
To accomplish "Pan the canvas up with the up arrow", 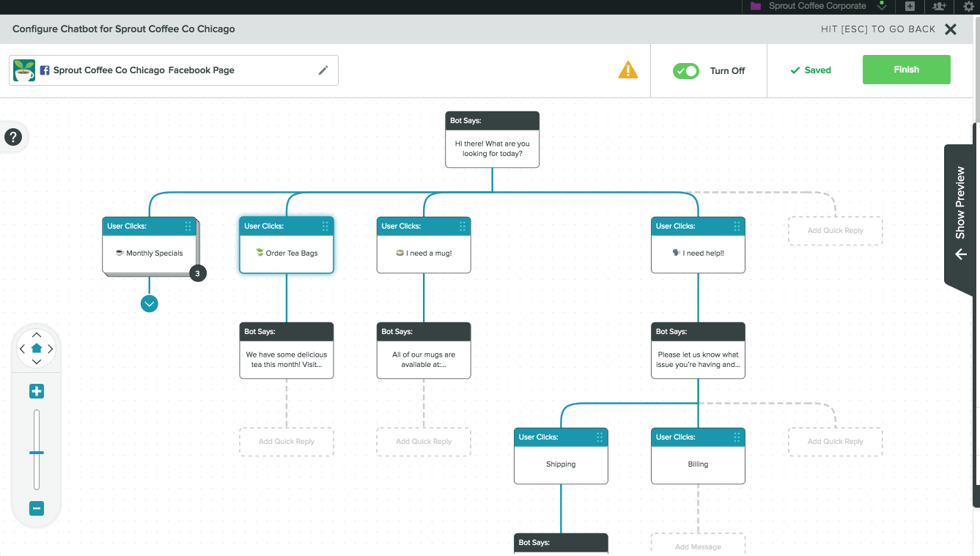I will [x=37, y=335].
